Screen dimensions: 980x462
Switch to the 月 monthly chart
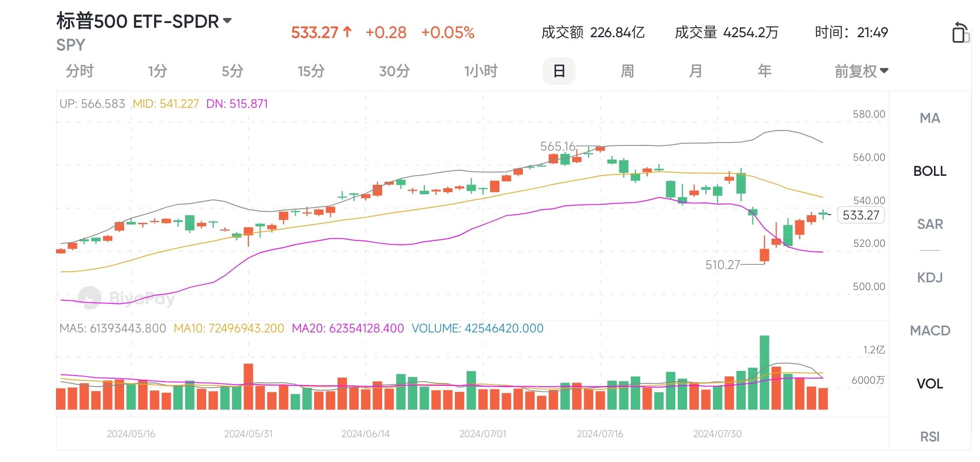click(x=696, y=71)
